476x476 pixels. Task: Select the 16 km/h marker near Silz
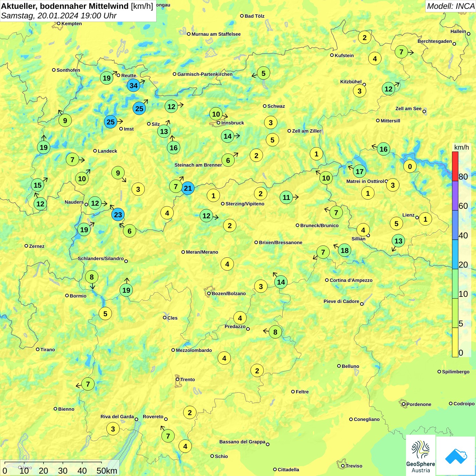(174, 148)
